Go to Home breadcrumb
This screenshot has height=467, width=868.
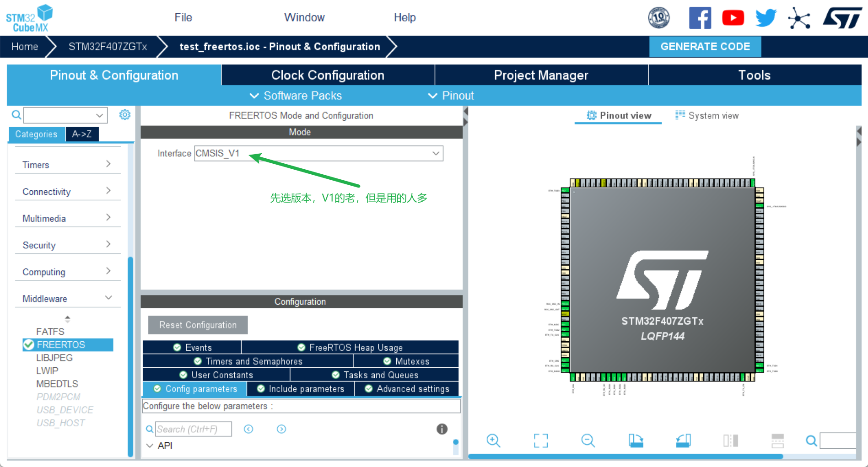tap(25, 46)
